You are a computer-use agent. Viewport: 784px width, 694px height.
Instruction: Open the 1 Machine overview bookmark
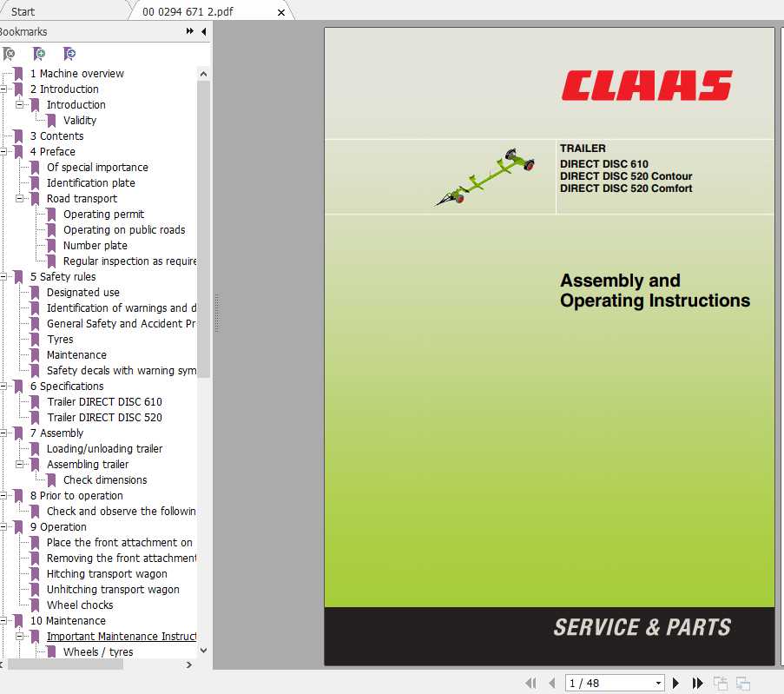[x=76, y=74]
